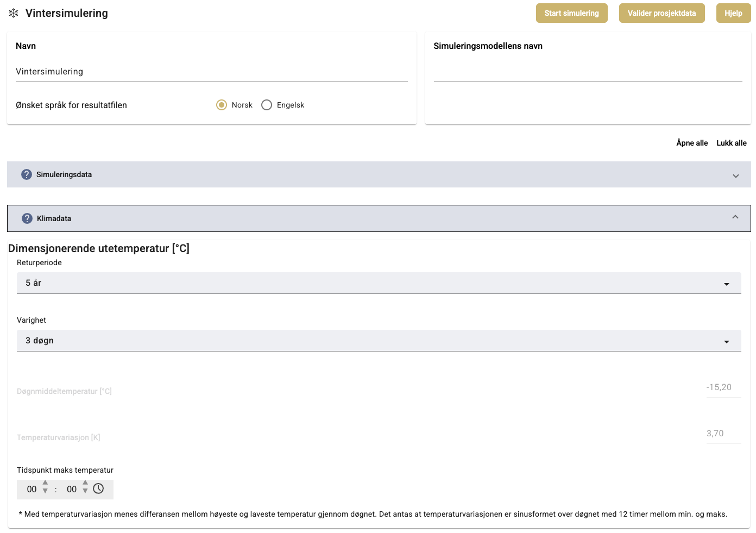Open the clock time picker icon
756x533 pixels.
coord(98,488)
